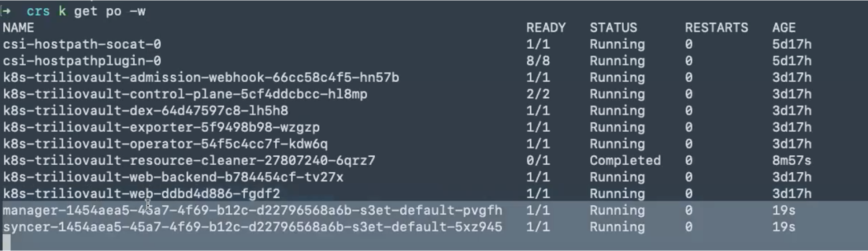Screen dimensions: 868x251
Task: Click the triliovault web-backend pod name
Action: click(173, 177)
